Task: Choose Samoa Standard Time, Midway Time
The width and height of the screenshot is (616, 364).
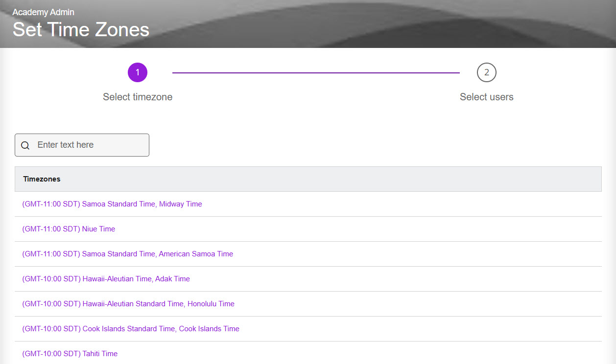Action: click(112, 204)
